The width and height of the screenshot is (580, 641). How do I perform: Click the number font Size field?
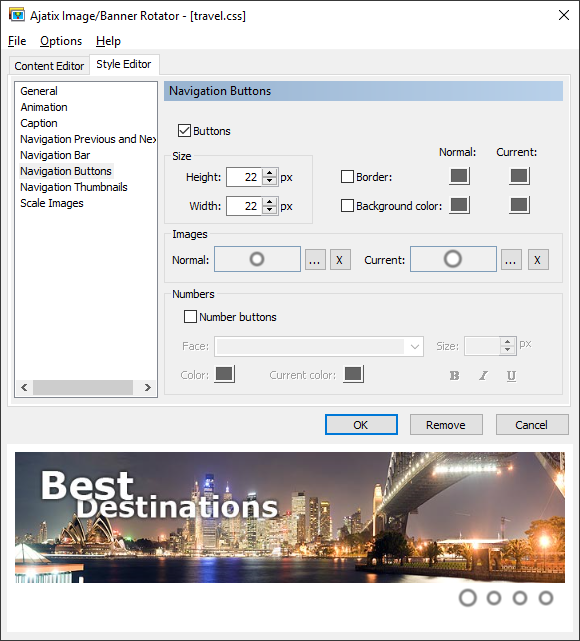tap(482, 346)
